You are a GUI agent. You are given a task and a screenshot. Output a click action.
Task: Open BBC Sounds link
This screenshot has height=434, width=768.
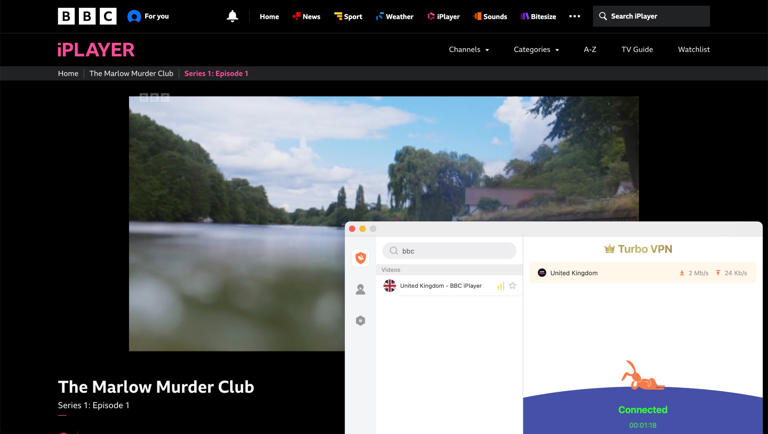(490, 17)
